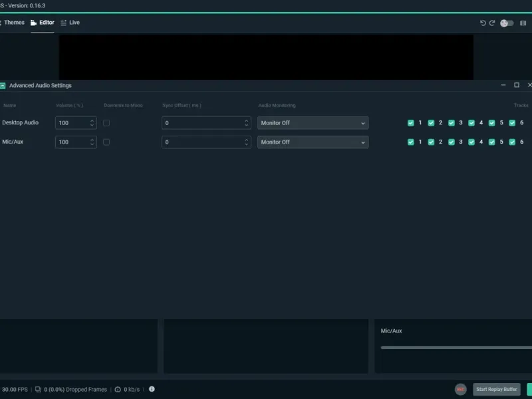Viewport: 532px width, 399px height.
Task: Click Start Replay Buffer button
Action: coord(497,389)
